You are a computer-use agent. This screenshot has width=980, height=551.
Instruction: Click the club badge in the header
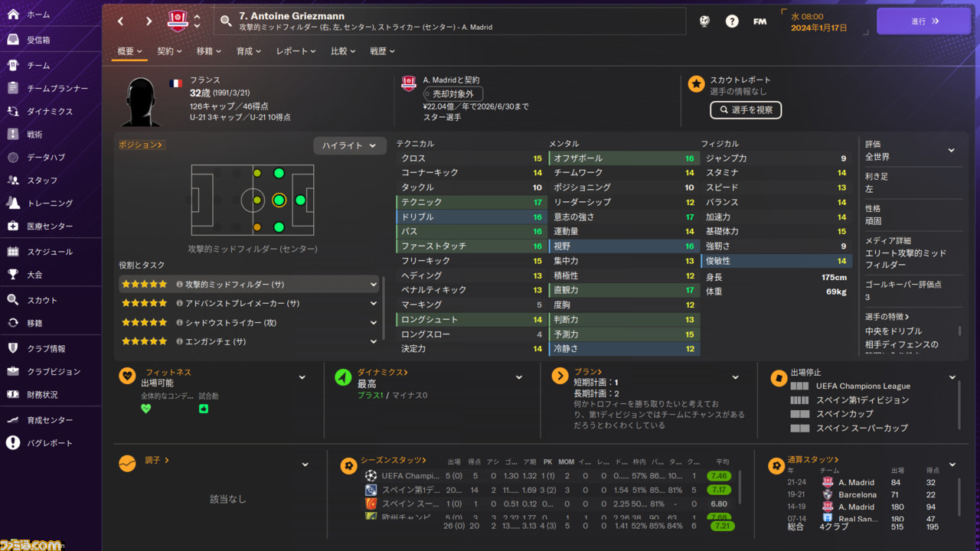click(178, 21)
